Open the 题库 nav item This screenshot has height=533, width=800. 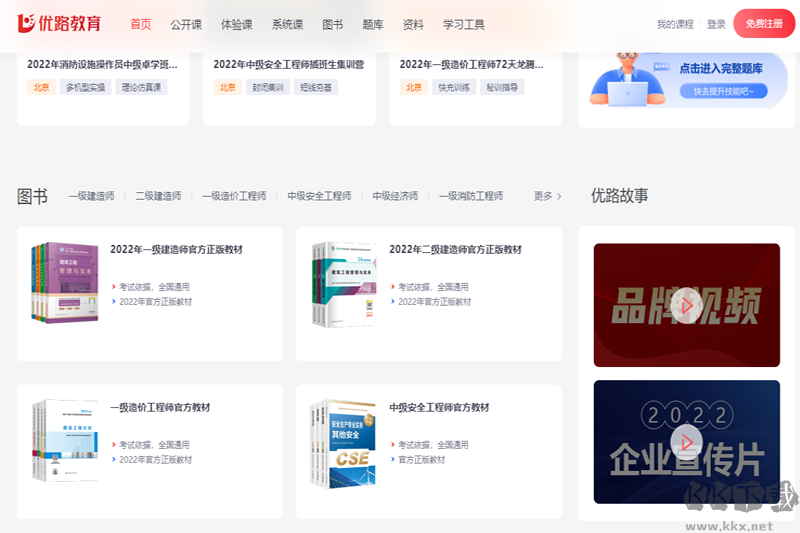coord(373,24)
